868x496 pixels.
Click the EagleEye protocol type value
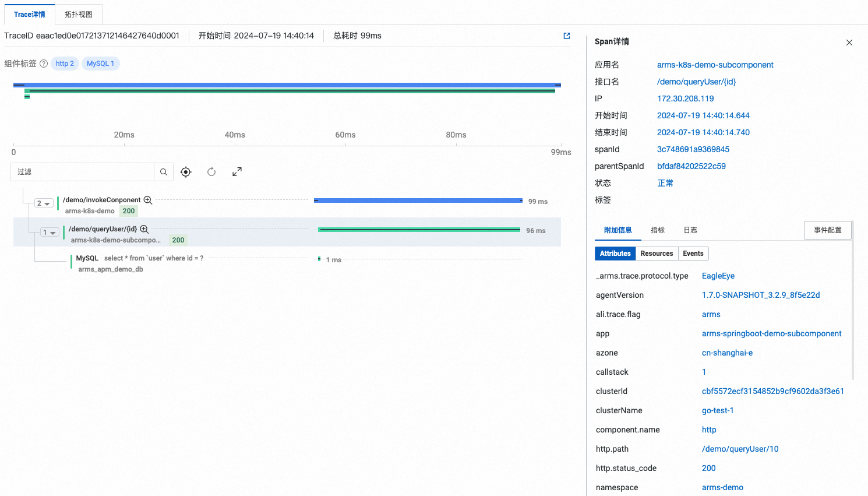pyautogui.click(x=718, y=276)
